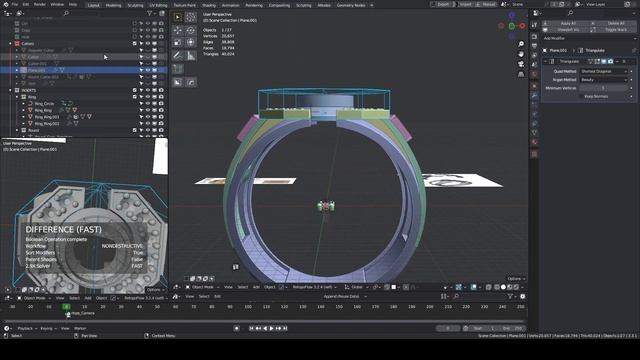This screenshot has width=640, height=360.
Task: Switch to the Modeling workspace tab
Action: 113,5
